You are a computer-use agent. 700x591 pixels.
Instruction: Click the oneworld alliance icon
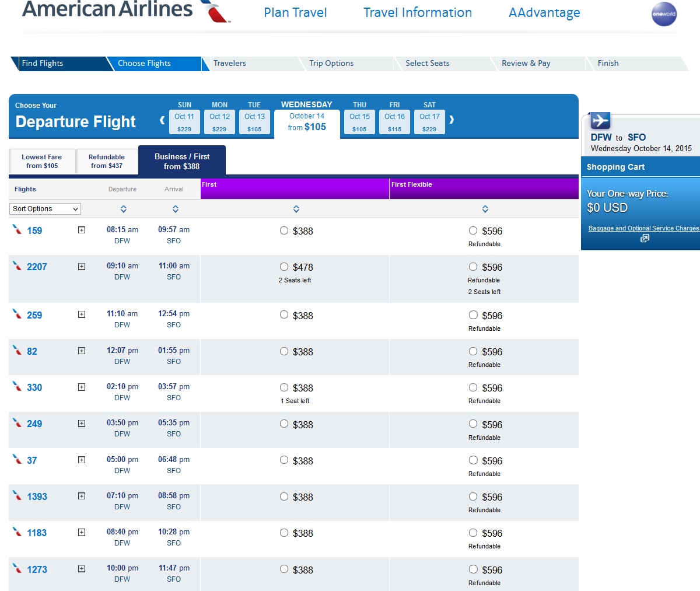664,15
